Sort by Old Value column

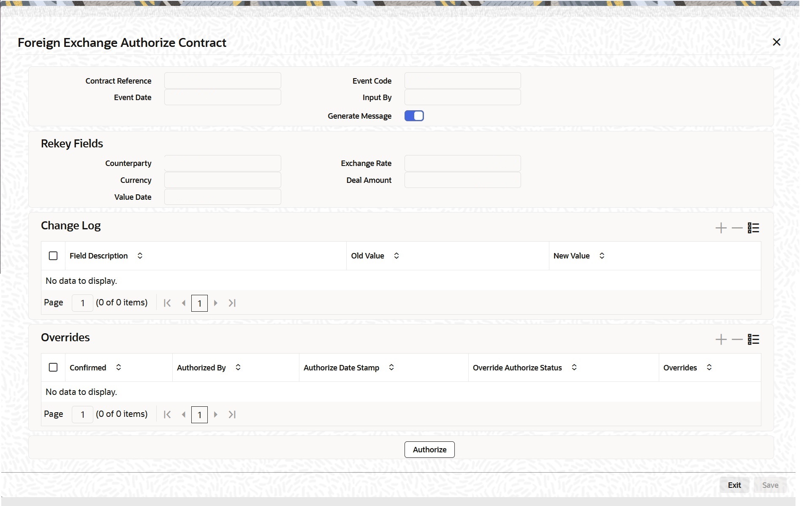tap(396, 256)
